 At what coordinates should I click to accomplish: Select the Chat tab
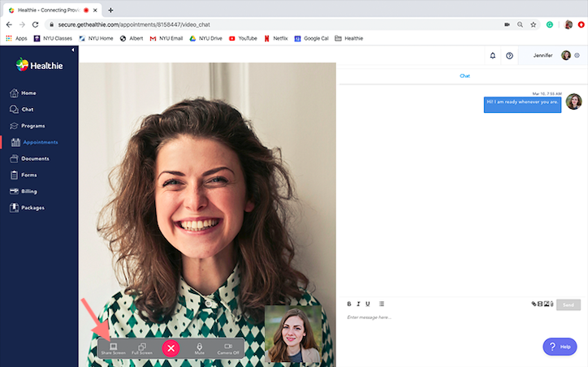tap(465, 76)
